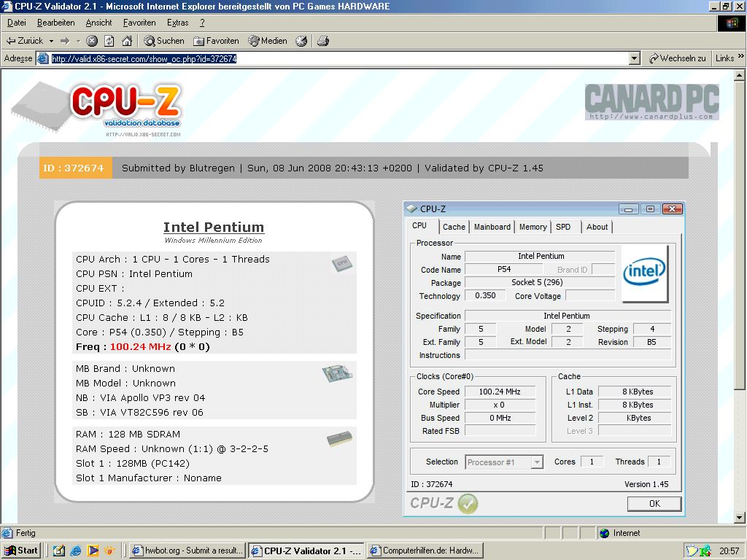Click the OK button in CPU-Z
This screenshot has width=747, height=560.
[x=654, y=504]
